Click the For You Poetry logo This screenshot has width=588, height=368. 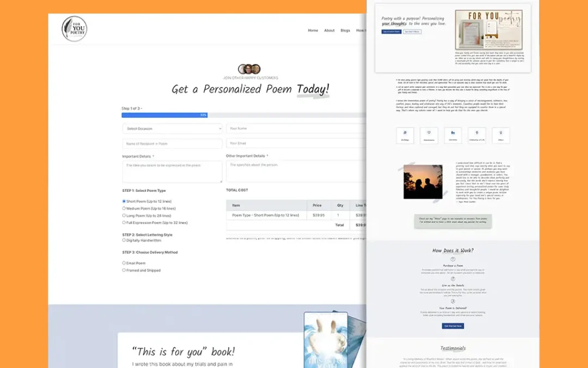click(74, 29)
